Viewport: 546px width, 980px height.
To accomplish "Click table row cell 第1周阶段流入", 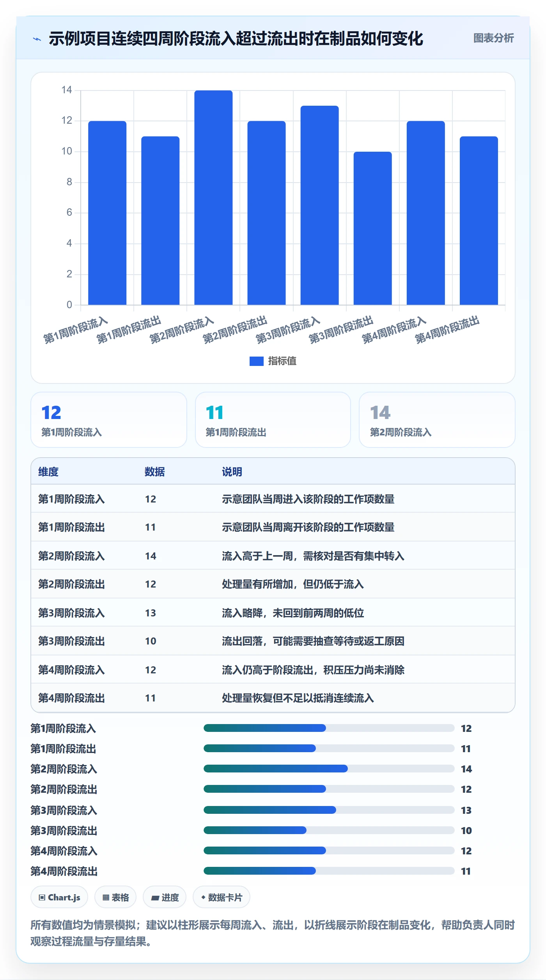I will (x=71, y=499).
